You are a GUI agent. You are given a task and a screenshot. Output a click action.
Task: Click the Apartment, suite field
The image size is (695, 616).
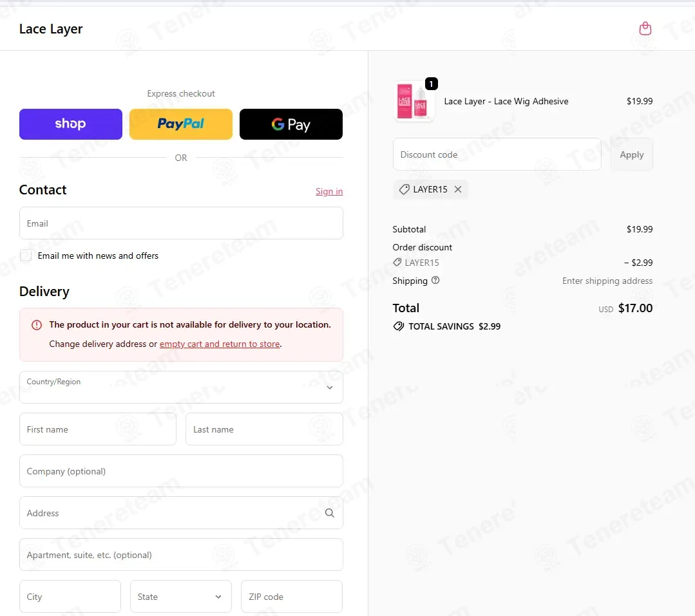[181, 554]
